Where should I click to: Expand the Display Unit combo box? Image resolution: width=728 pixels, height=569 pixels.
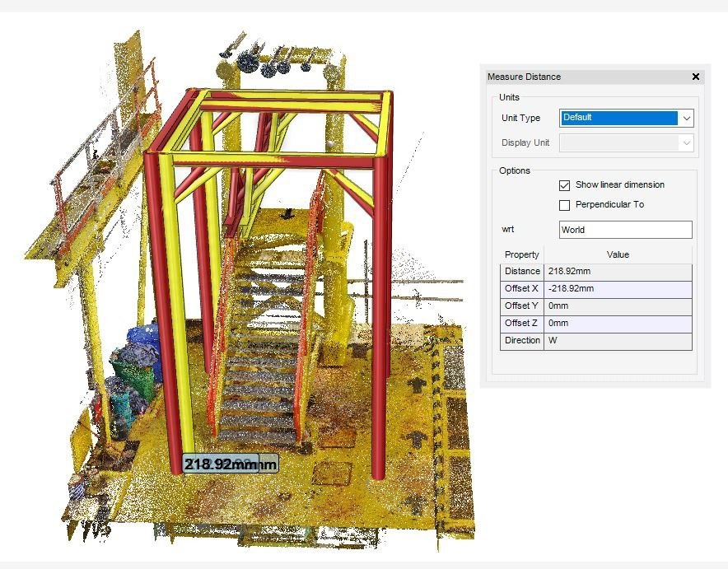click(686, 142)
